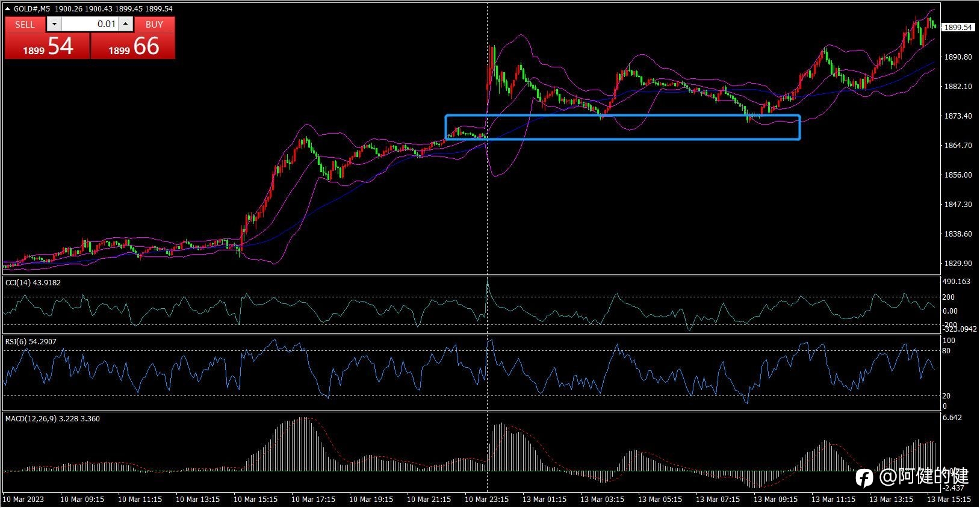
Task: Click the 10 Mar 23:15 time axis label
Action: [486, 499]
